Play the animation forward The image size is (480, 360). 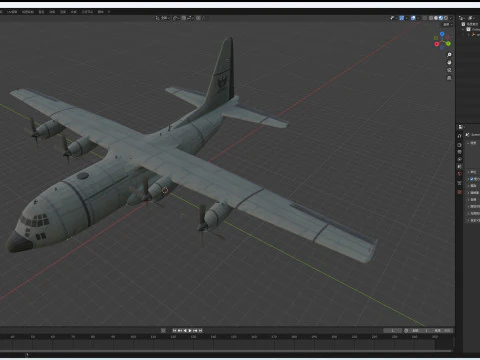(x=190, y=330)
